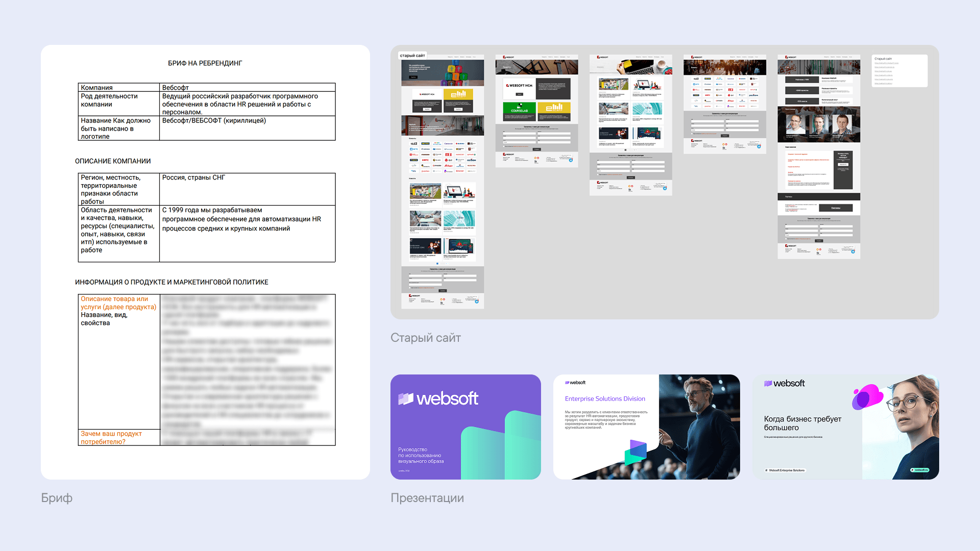Click the purple-green play-shaped logo mark
The width and height of the screenshot is (980, 551).
[x=636, y=451]
